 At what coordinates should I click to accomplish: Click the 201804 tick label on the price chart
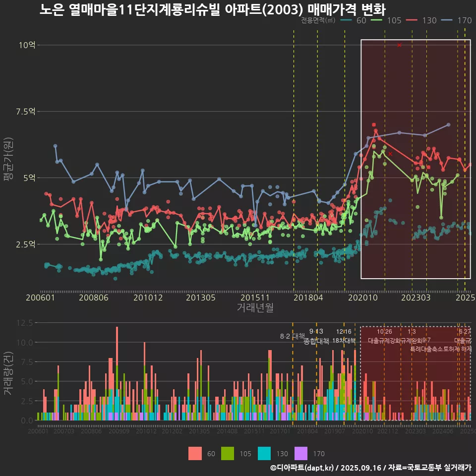point(308,297)
